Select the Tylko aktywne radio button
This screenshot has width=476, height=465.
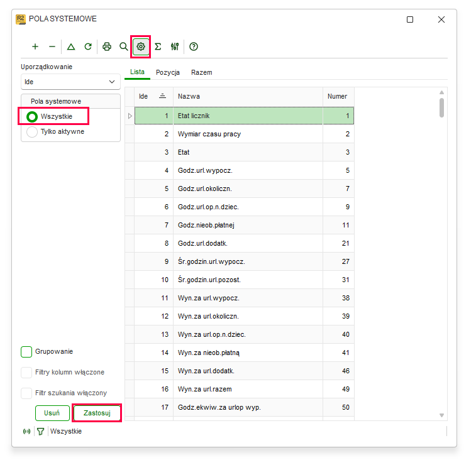(x=32, y=132)
